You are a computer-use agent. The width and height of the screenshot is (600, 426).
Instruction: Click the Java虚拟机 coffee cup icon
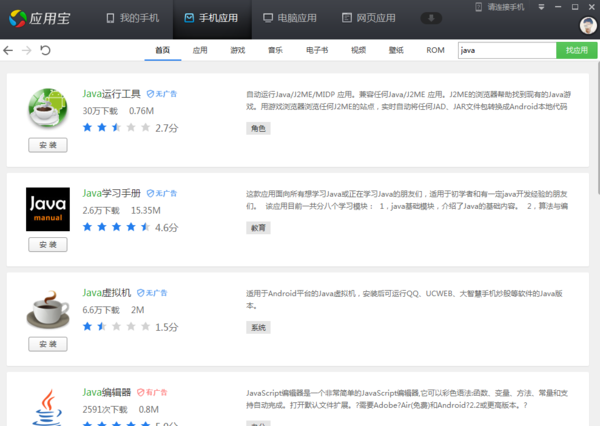pos(48,309)
